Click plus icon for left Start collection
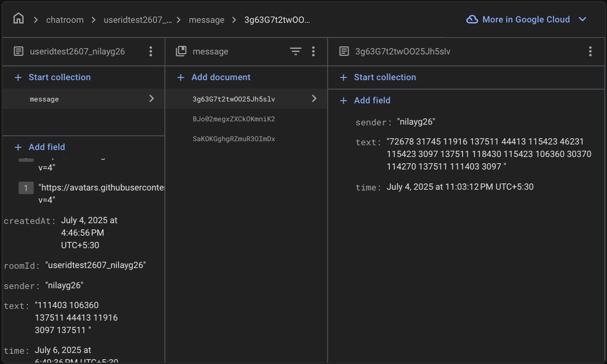The image size is (607, 364). [18, 77]
